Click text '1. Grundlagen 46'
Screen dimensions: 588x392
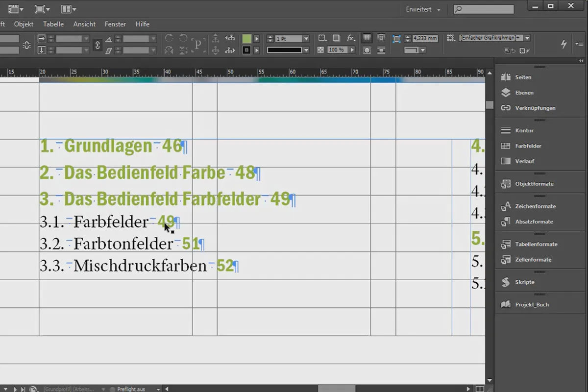tap(111, 146)
